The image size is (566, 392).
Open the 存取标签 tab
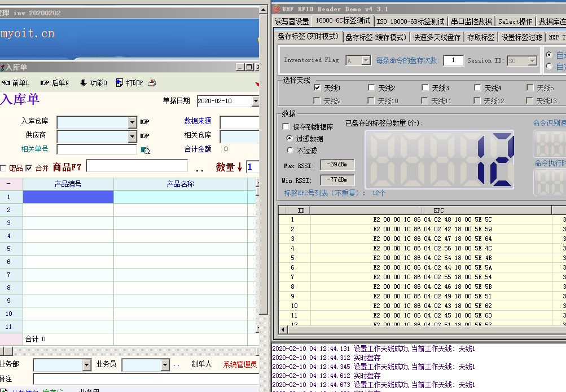point(481,37)
